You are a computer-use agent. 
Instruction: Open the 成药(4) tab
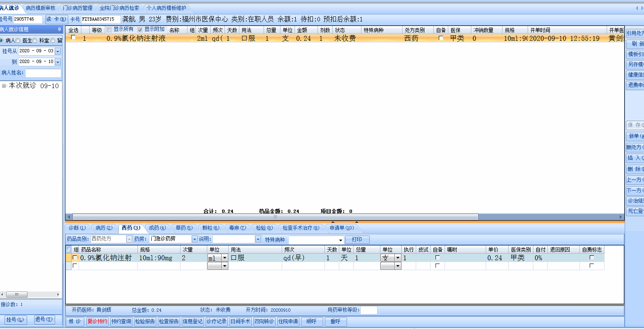pyautogui.click(x=158, y=228)
